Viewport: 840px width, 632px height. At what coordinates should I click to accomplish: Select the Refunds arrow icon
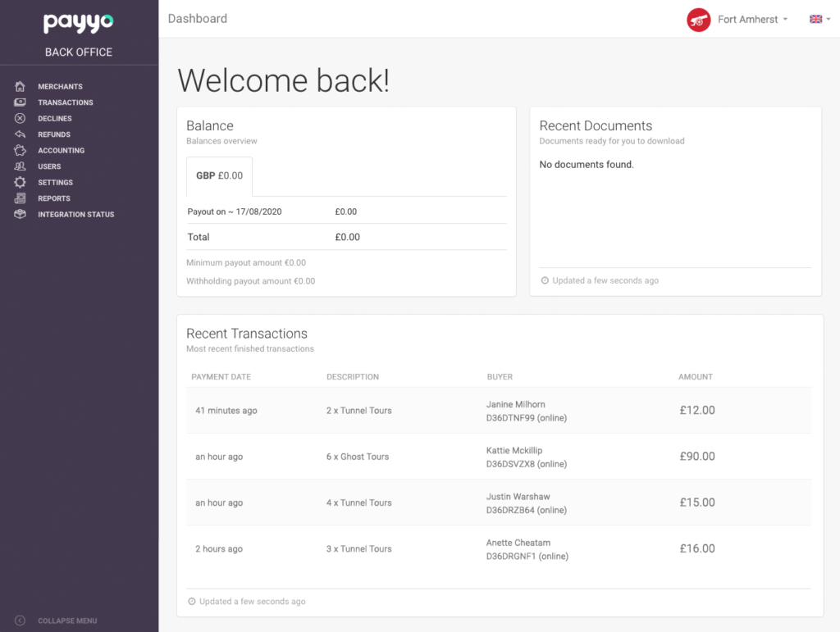pyautogui.click(x=20, y=134)
